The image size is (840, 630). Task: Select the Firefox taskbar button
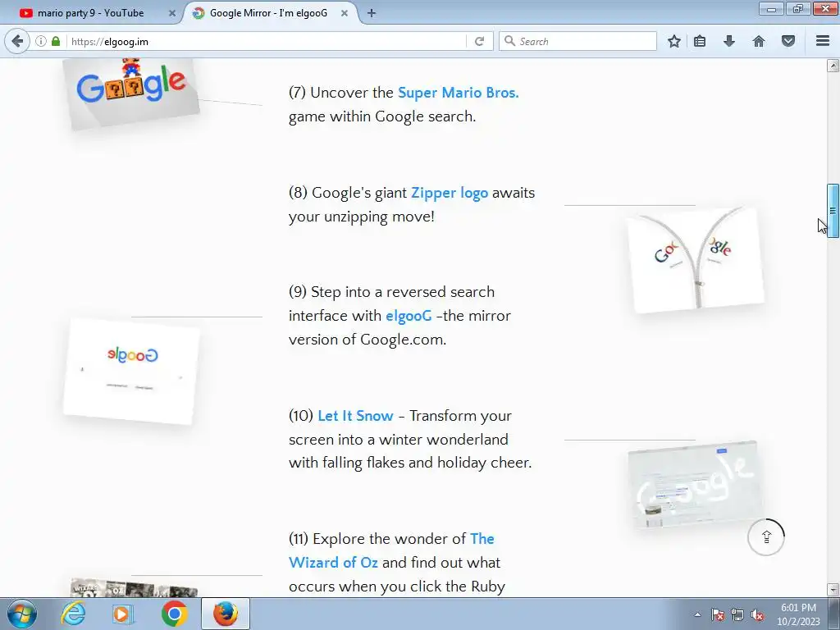(x=226, y=614)
